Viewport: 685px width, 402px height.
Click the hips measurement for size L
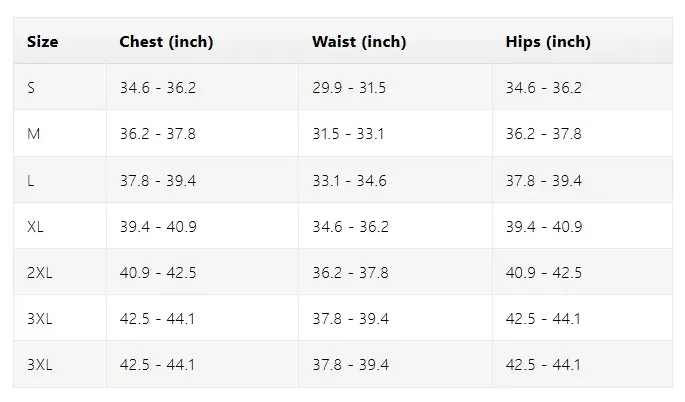543,181
